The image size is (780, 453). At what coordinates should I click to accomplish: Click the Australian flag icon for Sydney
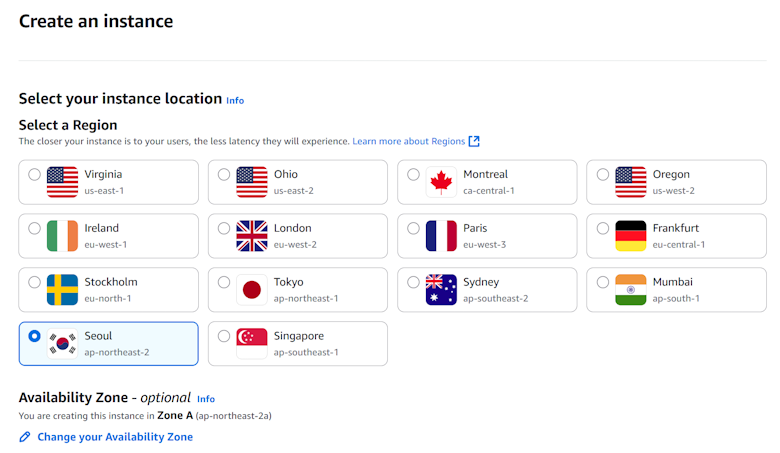click(441, 289)
